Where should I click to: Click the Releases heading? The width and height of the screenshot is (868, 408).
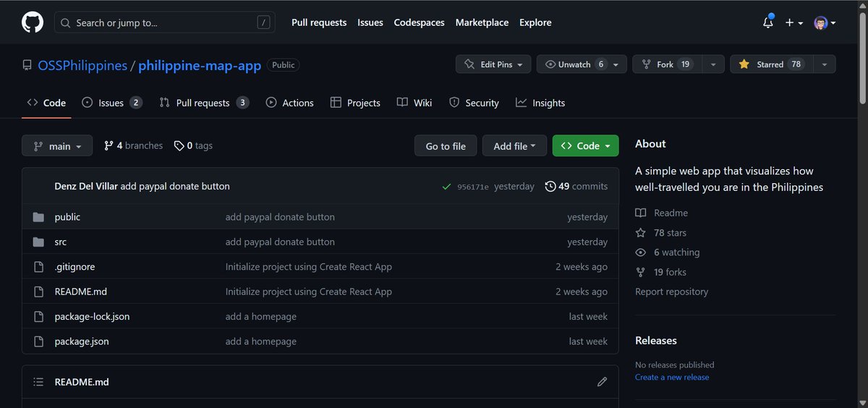656,341
